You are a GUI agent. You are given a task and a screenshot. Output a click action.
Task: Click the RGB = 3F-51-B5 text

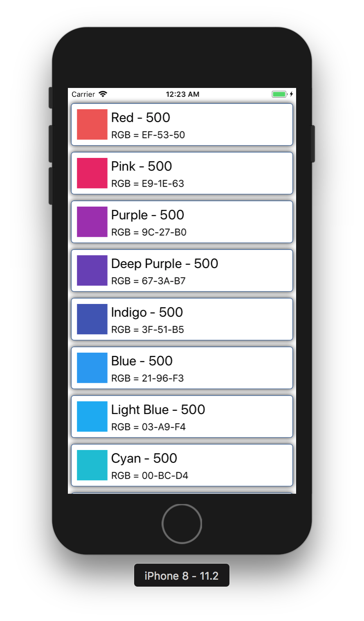[x=148, y=330]
